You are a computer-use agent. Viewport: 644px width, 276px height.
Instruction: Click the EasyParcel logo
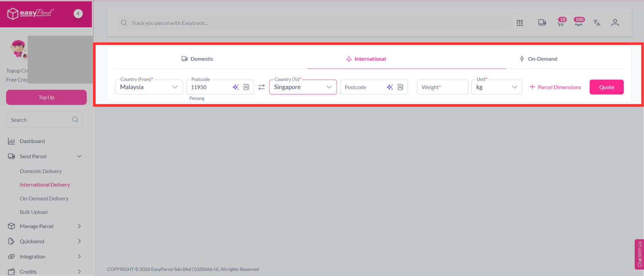pos(30,13)
